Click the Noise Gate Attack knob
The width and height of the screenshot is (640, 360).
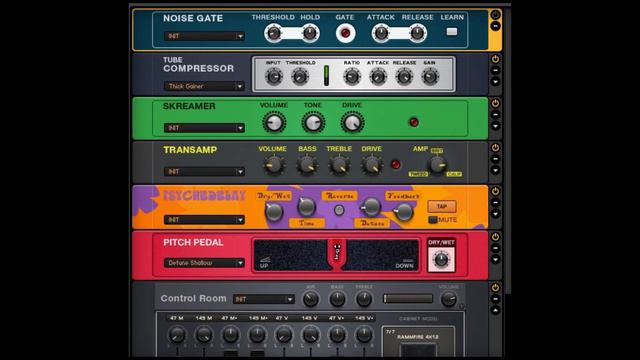(x=381, y=33)
